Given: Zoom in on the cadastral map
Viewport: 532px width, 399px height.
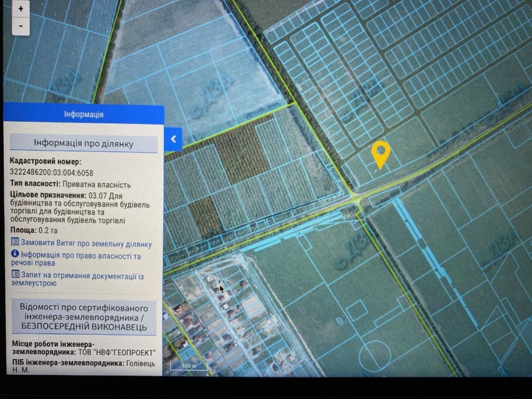Looking at the screenshot, I should tap(20, 9).
